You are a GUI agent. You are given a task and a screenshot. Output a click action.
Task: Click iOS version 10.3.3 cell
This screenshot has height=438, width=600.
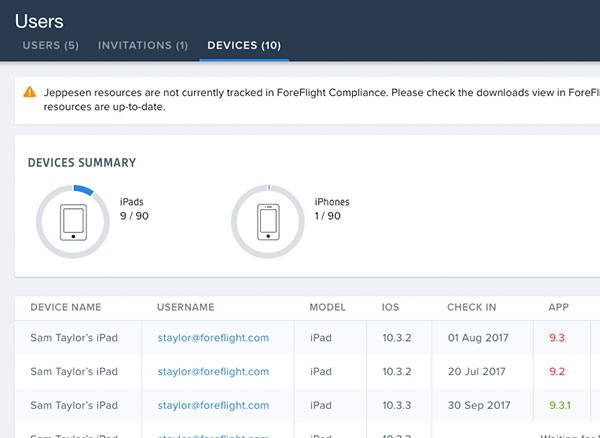point(397,405)
